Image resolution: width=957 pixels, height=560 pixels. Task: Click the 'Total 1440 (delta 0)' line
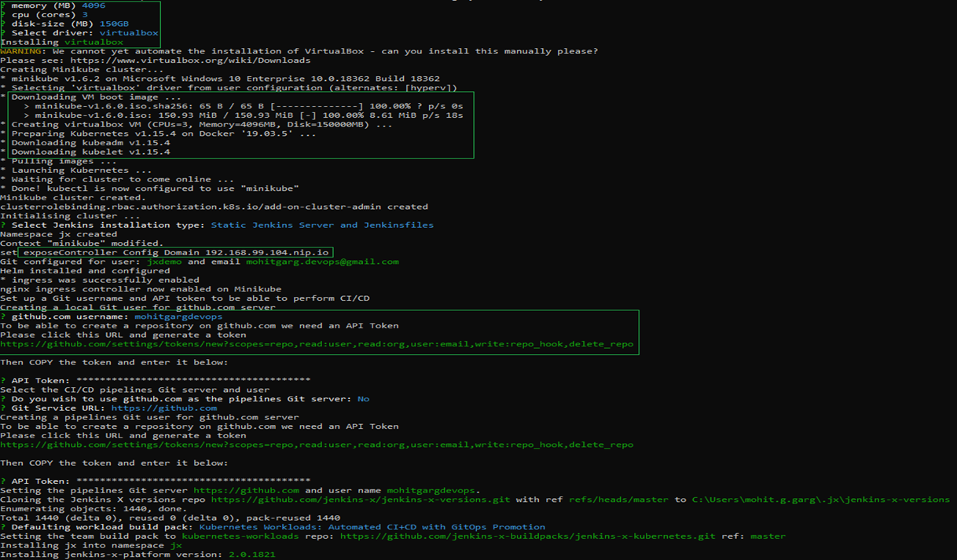(170, 518)
